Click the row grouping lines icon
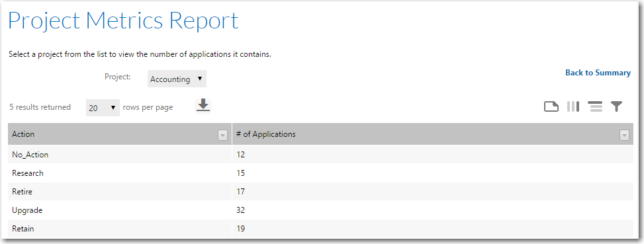644x244 pixels. (x=595, y=106)
